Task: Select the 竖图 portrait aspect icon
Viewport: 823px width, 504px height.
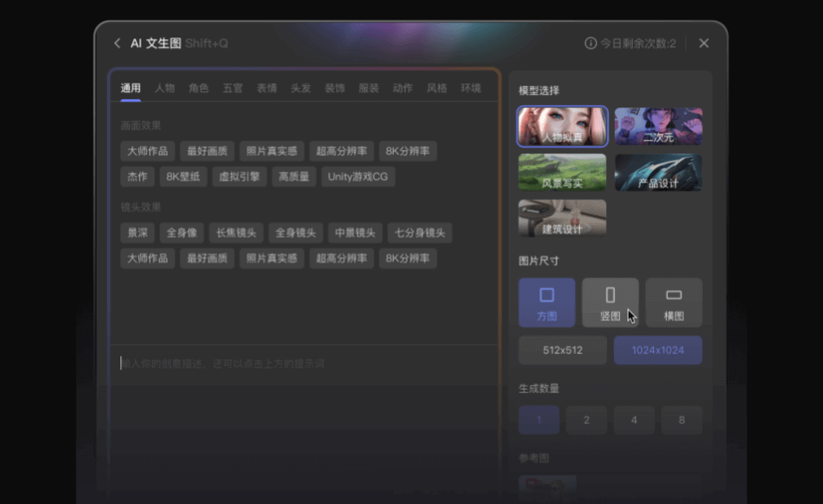Action: click(611, 302)
